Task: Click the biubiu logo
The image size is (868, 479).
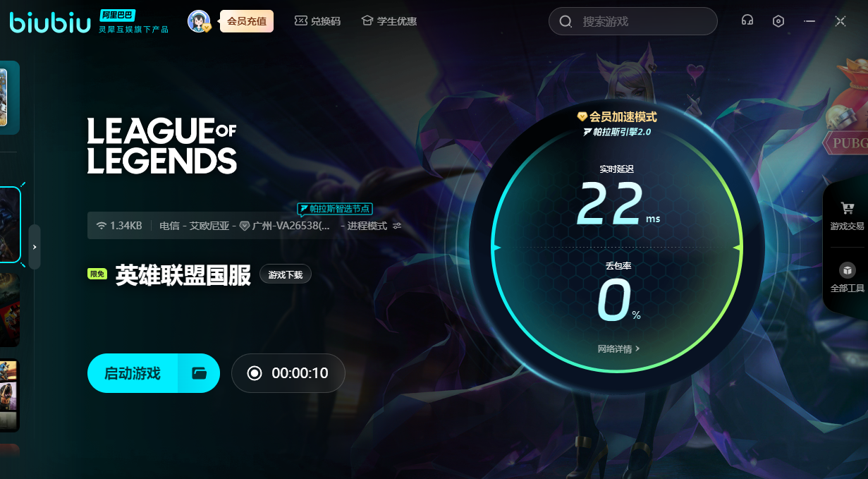Action: (x=50, y=23)
